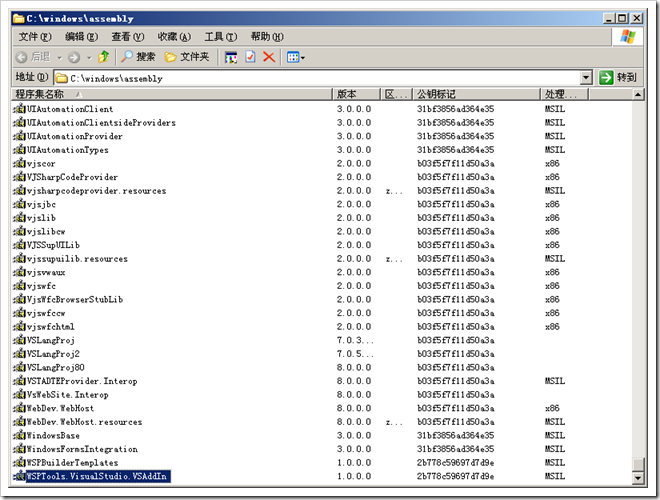Open the Views button dropdown arrow

(303, 58)
